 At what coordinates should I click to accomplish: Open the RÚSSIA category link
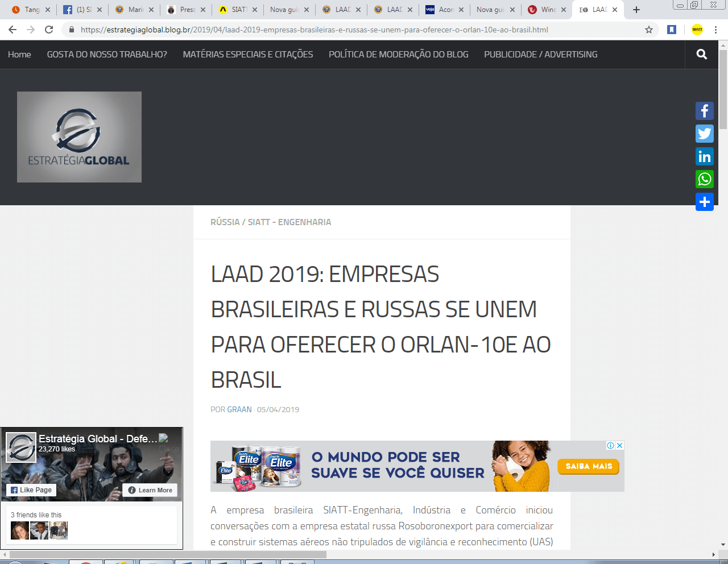tap(225, 222)
